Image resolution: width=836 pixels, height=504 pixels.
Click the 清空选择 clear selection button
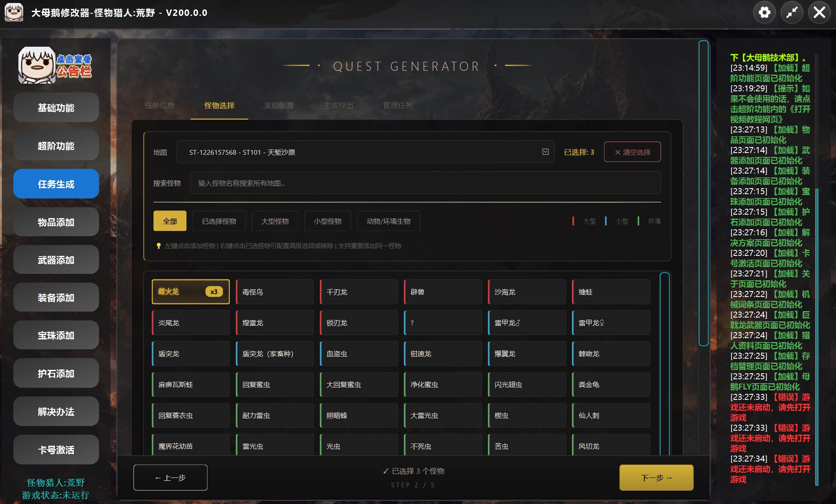[632, 152]
